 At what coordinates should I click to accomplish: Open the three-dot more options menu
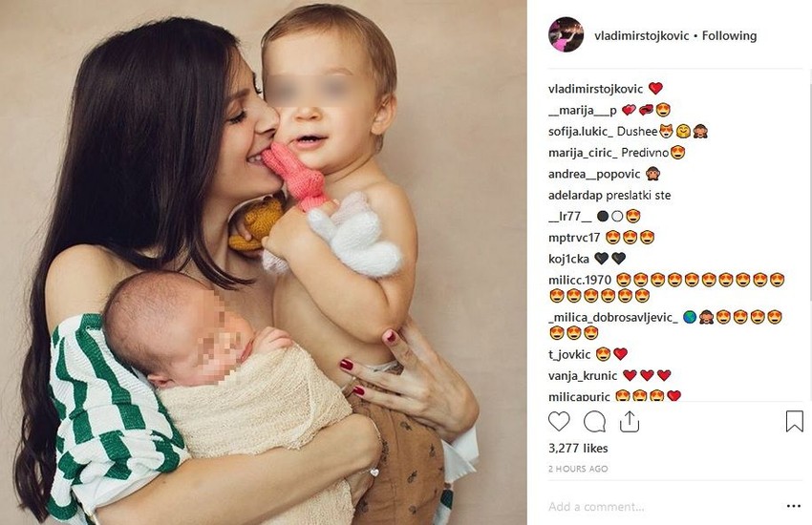[x=793, y=506]
